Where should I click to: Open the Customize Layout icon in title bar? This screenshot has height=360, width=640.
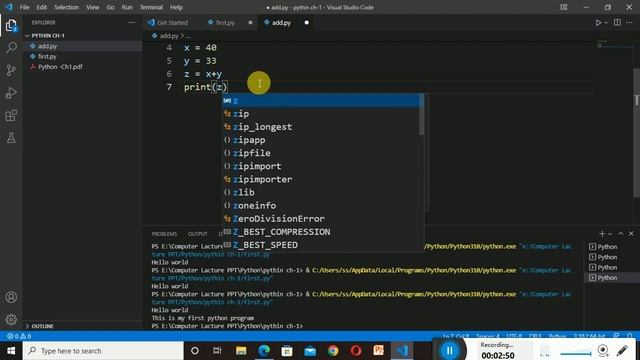click(564, 7)
